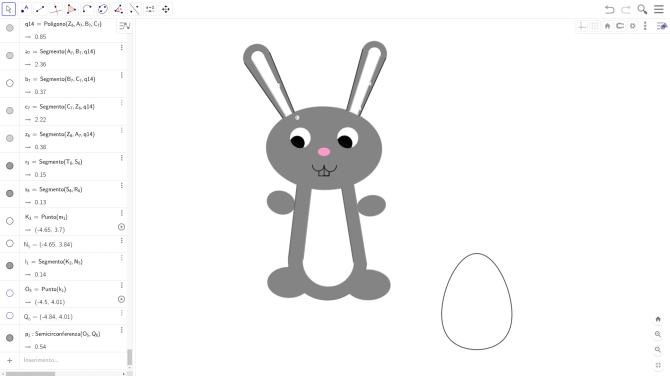Click the algebra panel vertical scrollbar
Viewport: 670px width, 376px height.
(x=129, y=357)
